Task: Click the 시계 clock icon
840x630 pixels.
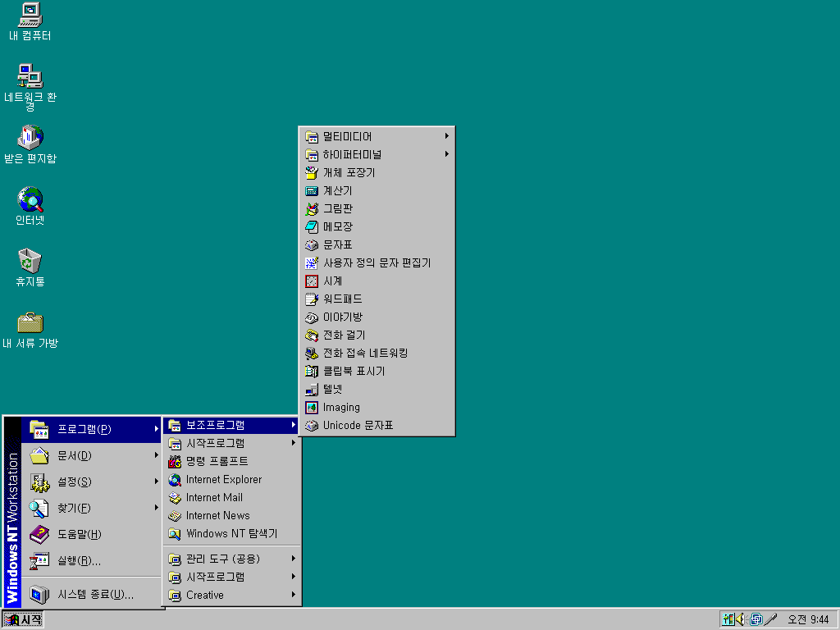Action: (311, 281)
